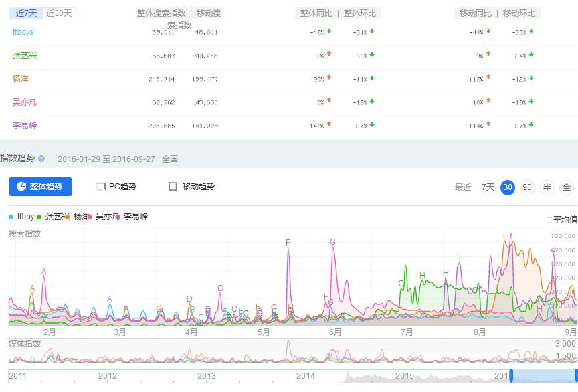Enable the 平均值 checkbox

549,220
